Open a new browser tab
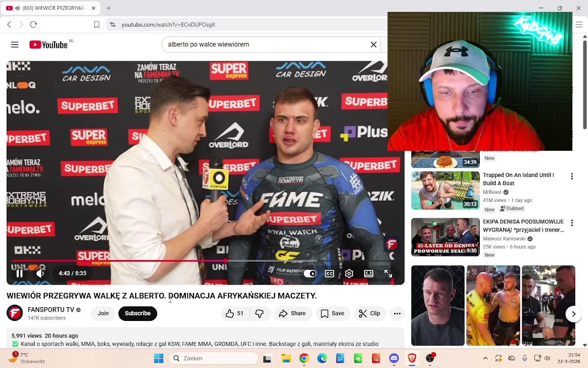Viewport: 588px width, 368px height. tap(108, 8)
